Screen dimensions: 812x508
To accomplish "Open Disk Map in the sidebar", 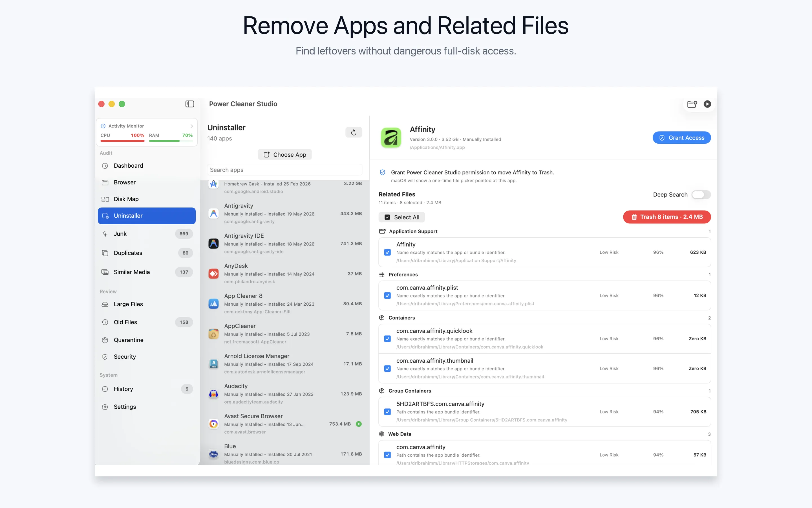I will (x=147, y=199).
